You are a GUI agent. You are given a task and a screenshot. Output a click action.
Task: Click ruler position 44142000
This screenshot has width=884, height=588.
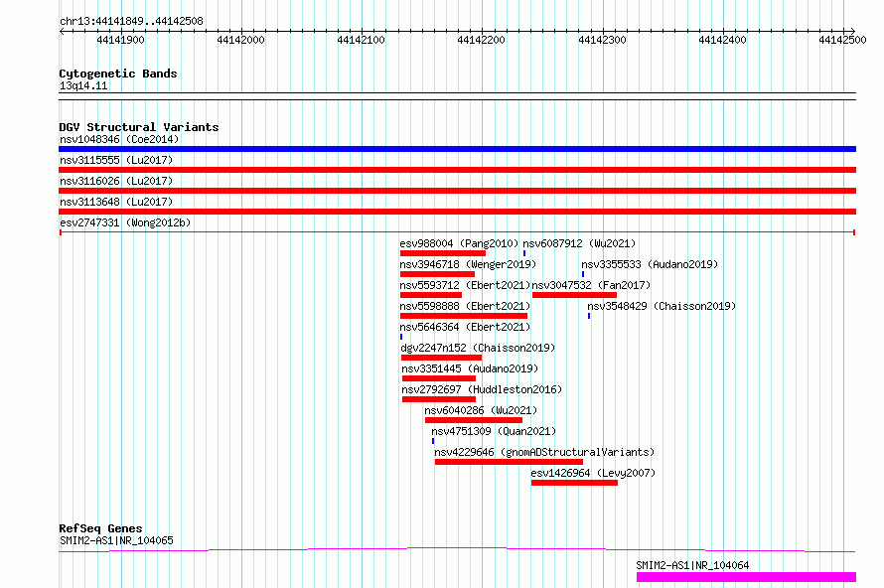click(x=240, y=40)
